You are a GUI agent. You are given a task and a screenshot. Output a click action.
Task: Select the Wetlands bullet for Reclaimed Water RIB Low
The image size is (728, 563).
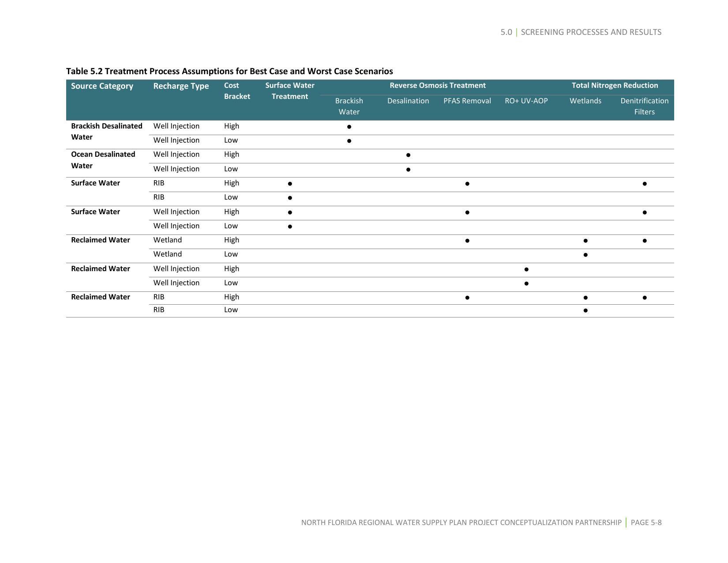pyautogui.click(x=585, y=310)
